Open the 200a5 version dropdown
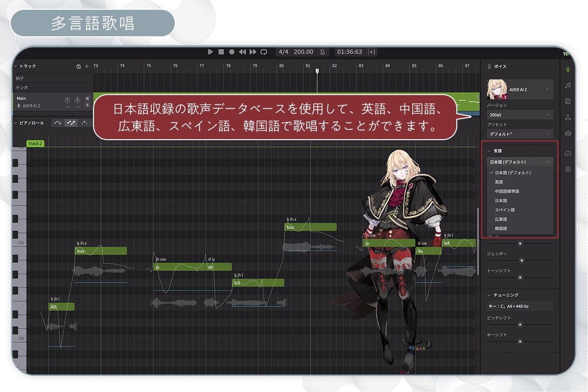The image size is (588, 392). click(x=520, y=115)
